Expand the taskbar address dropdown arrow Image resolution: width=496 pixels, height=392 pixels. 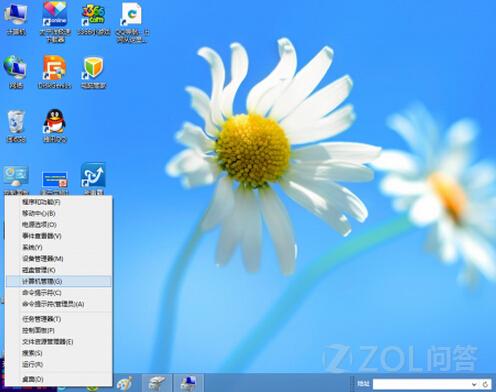coord(474,384)
